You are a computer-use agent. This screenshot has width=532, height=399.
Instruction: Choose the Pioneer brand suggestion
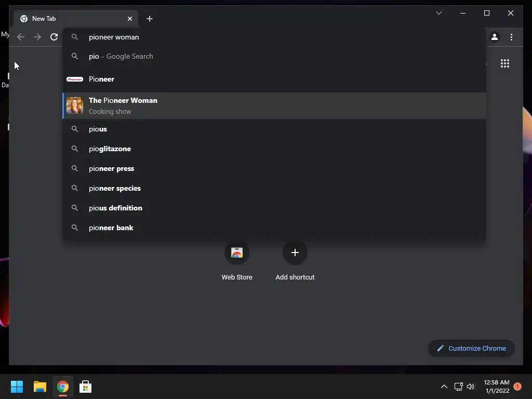[x=274, y=79]
